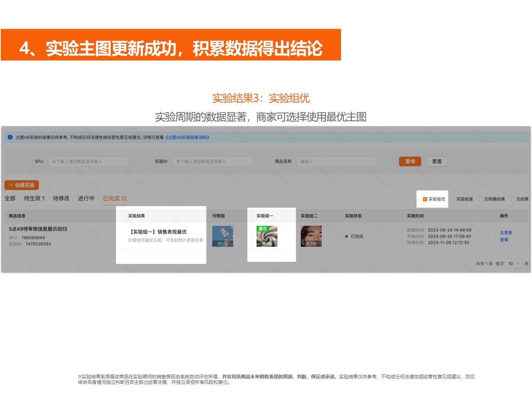Open the 主图AB实验结果须知 link
Viewport: 532px width, 399px height.
point(187,137)
